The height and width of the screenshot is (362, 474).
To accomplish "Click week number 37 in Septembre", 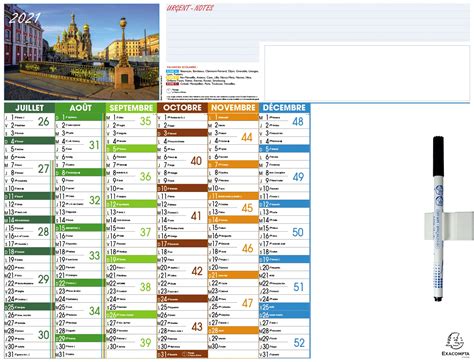I will 145,232.
